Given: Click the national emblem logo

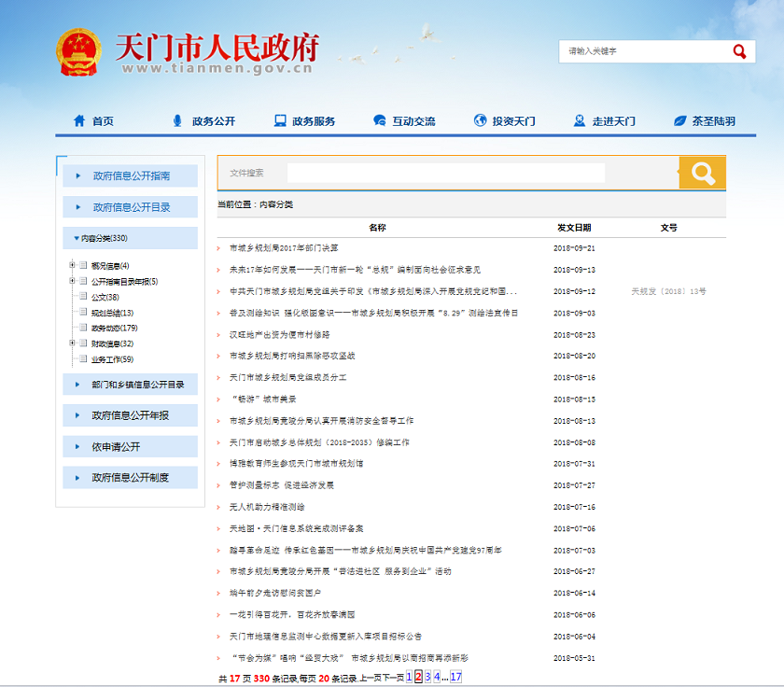Looking at the screenshot, I should [79, 52].
